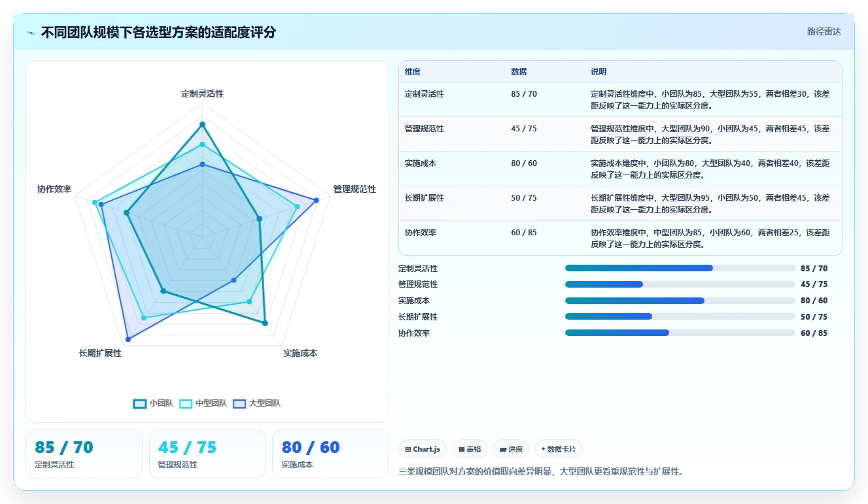Click 小团队 data point on 定制灵活性 axis

point(202,124)
